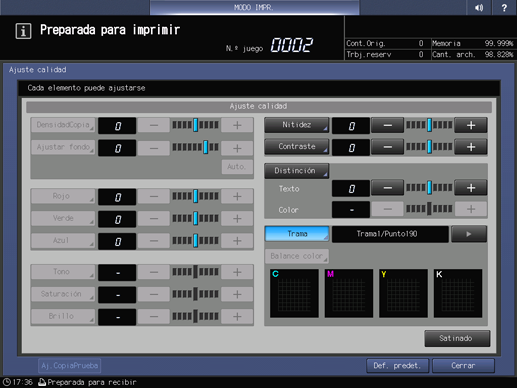Tap the Cant. arch. 98.828% readout
The width and height of the screenshot is (517, 388).
coord(473,54)
